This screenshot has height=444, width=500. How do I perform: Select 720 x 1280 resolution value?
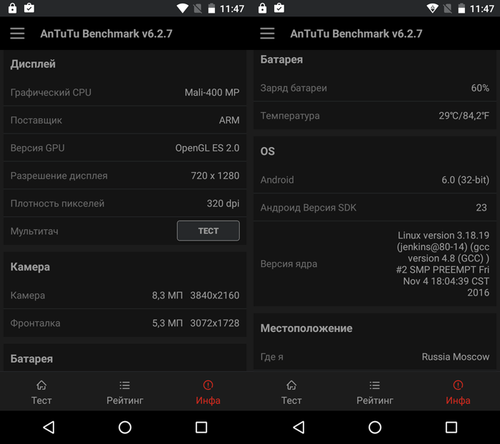(215, 176)
